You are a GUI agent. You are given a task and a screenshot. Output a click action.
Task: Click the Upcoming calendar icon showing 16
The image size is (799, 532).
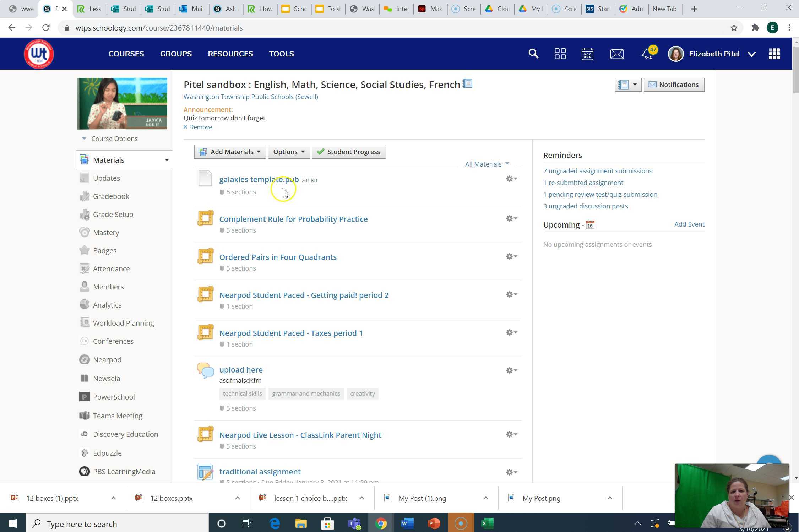point(590,225)
